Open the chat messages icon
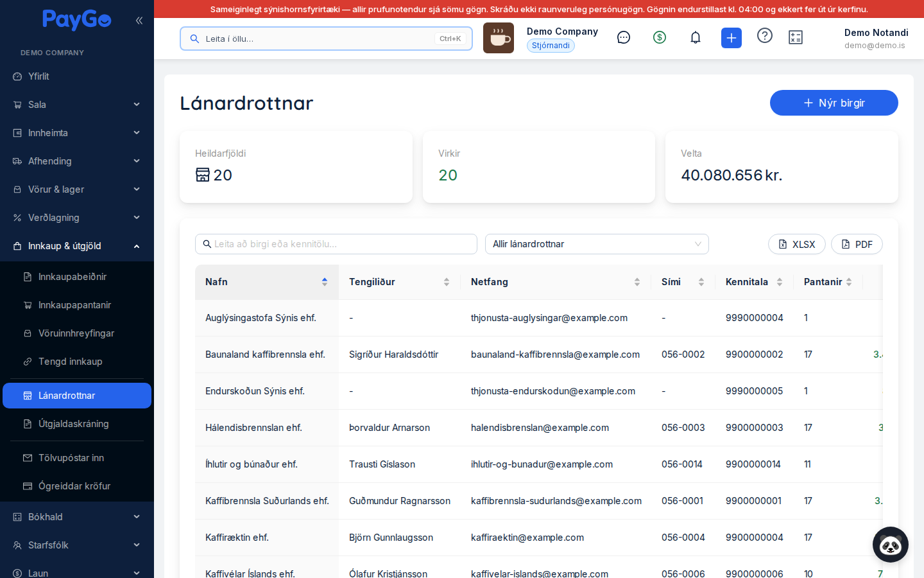924x578 pixels. [x=624, y=37]
